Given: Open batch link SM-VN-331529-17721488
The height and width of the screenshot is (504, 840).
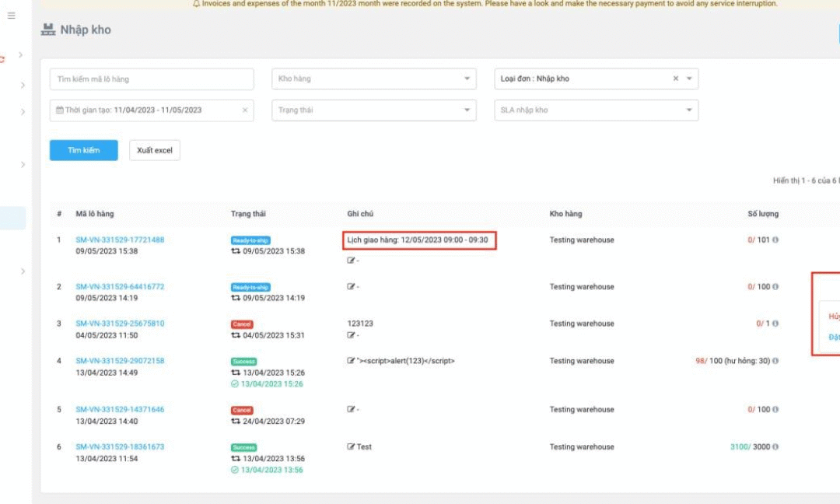Looking at the screenshot, I should click(x=120, y=240).
